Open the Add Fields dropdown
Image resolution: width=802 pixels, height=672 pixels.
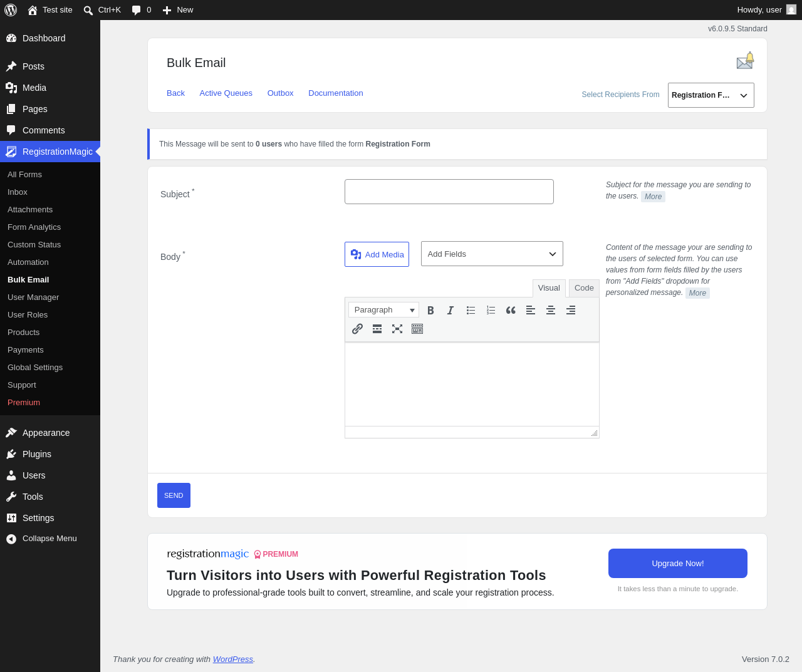492,254
